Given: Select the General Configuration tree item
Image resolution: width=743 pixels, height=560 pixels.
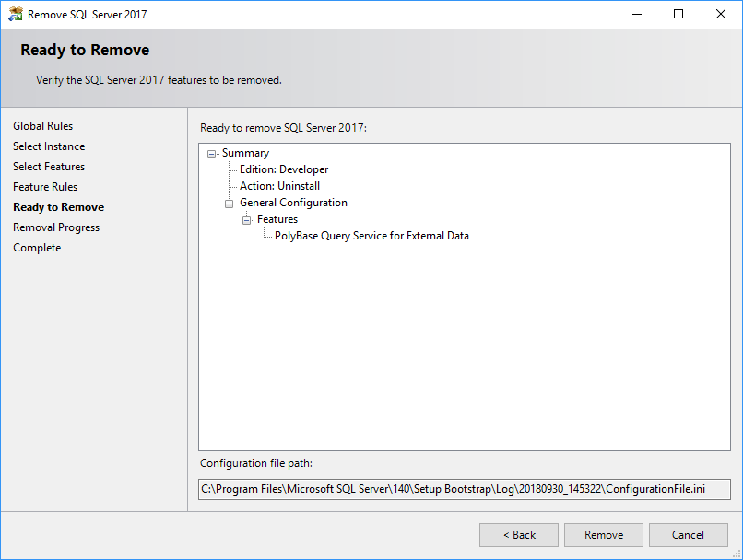Looking at the screenshot, I should [x=295, y=203].
